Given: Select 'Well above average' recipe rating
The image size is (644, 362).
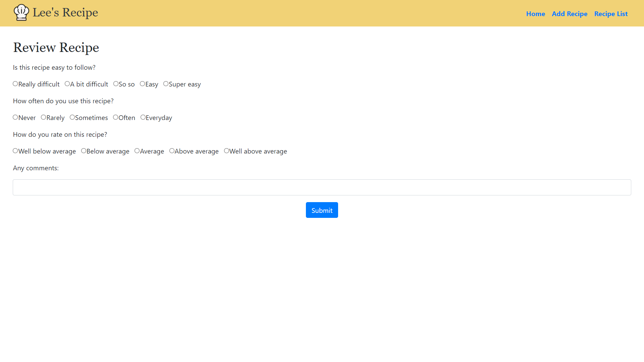Looking at the screenshot, I should point(226,151).
